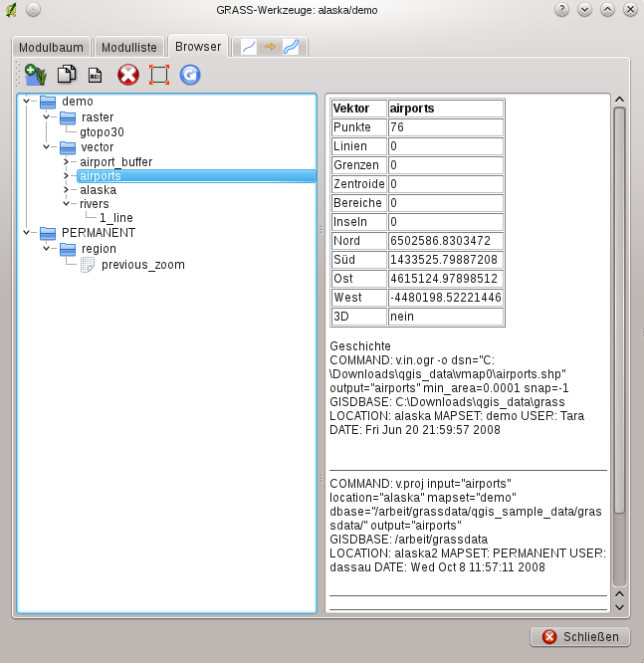Screen dimensions: 644x663
Task: Expand the airport_buffer layer node
Action: [x=66, y=161]
